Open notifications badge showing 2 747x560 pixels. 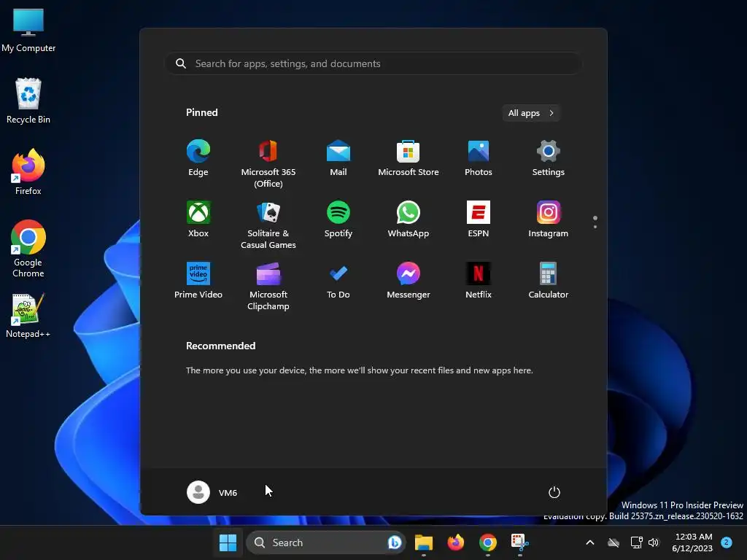coord(727,542)
